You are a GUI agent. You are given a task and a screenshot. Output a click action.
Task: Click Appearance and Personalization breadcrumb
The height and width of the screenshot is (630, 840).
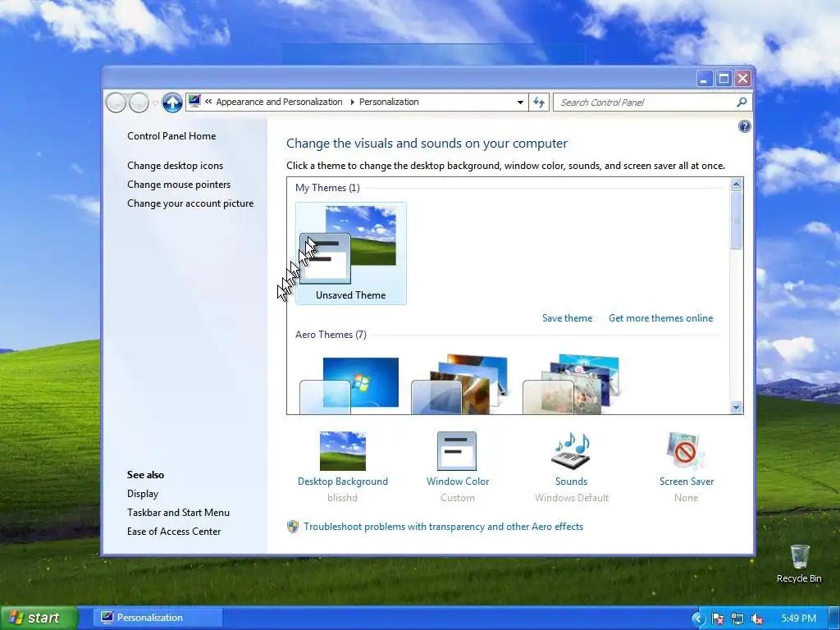click(x=279, y=102)
